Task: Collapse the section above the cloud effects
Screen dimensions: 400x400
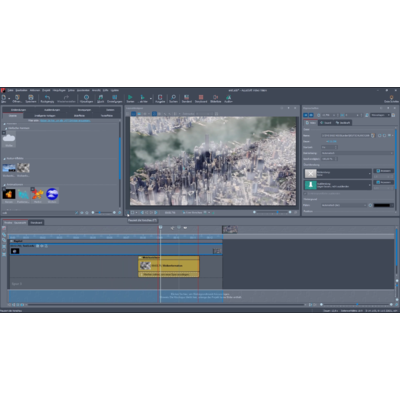Action: pyautogui.click(x=5, y=158)
